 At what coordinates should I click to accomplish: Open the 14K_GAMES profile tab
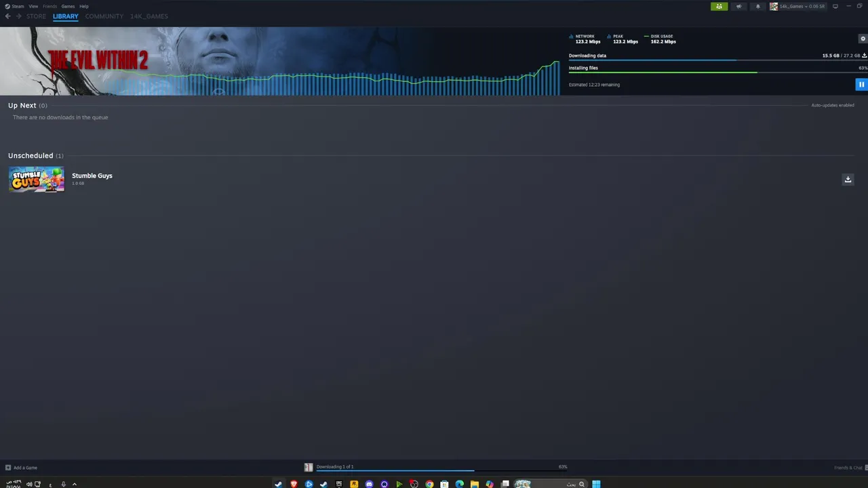(x=149, y=16)
